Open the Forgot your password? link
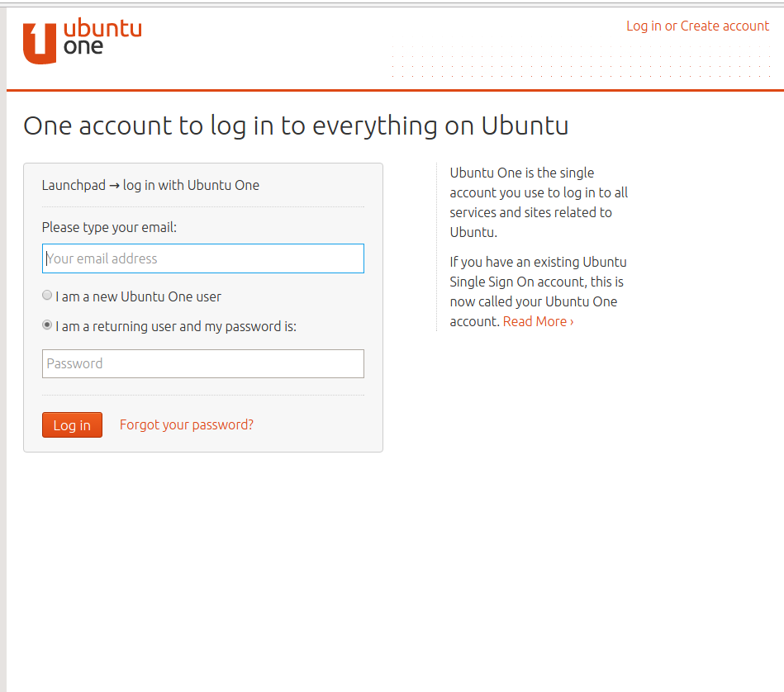 (187, 424)
